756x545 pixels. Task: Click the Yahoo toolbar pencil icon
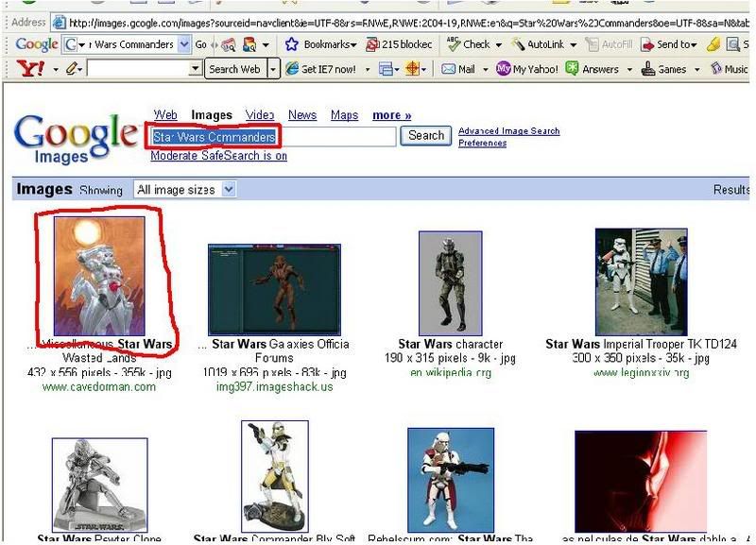tap(72, 69)
